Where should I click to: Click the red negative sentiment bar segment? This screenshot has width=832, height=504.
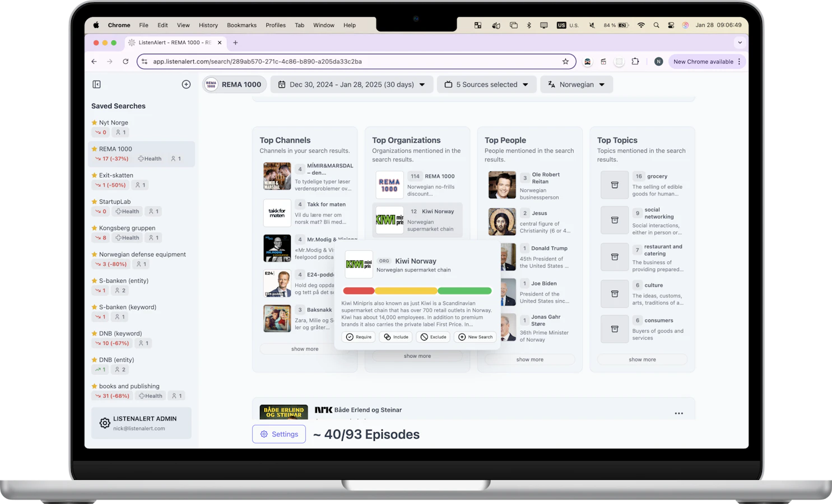point(359,291)
